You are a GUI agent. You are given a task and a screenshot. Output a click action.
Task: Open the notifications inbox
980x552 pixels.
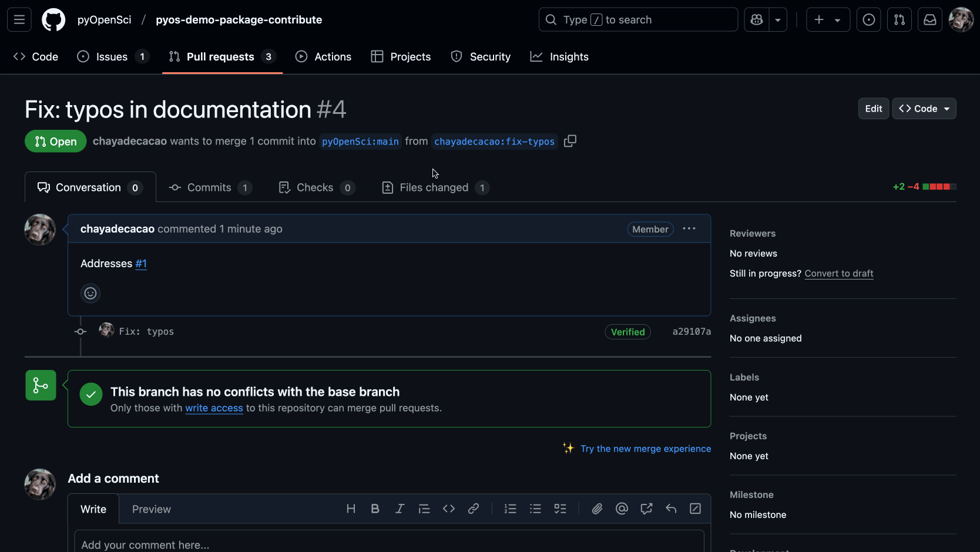click(x=930, y=19)
